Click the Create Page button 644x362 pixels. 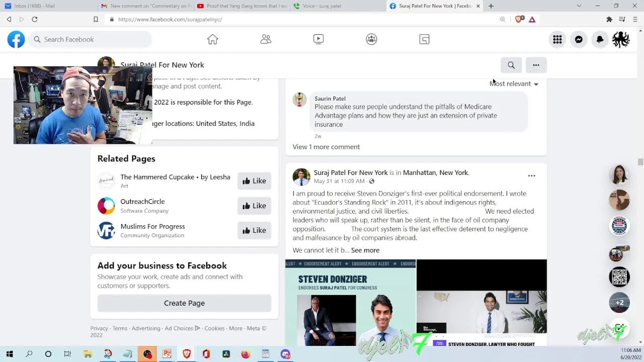coord(184,303)
